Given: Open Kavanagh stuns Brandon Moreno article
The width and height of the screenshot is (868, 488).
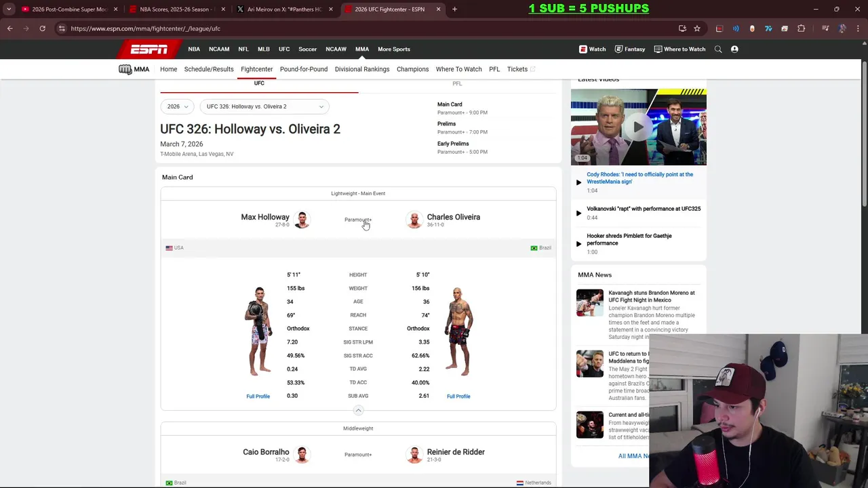Looking at the screenshot, I should (x=652, y=296).
